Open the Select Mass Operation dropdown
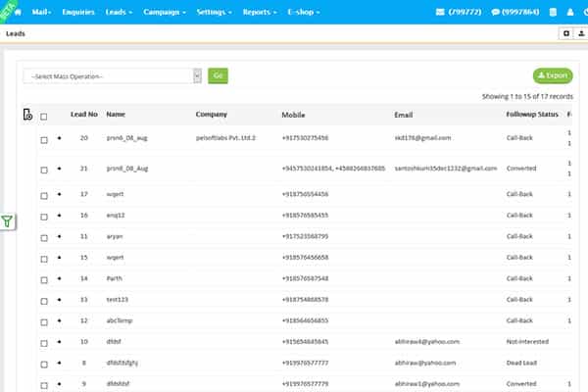 click(x=113, y=75)
